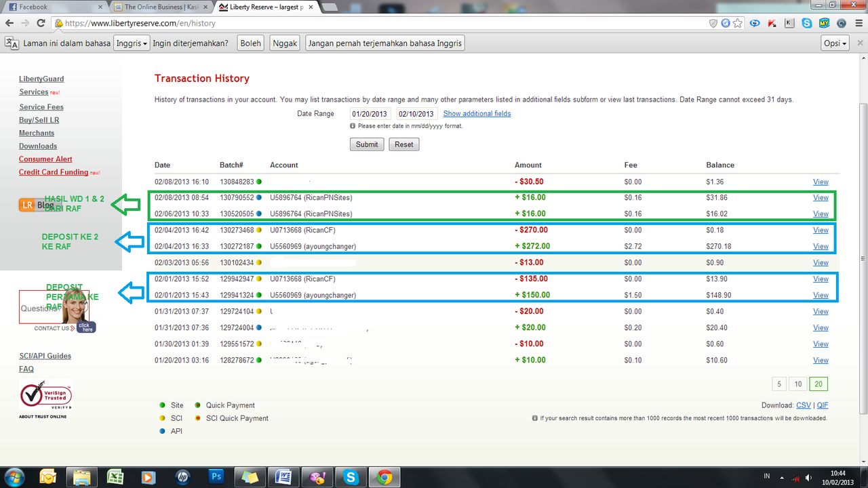This screenshot has height=488, width=868.
Task: Open Credit Card Funding link
Action: click(x=54, y=172)
